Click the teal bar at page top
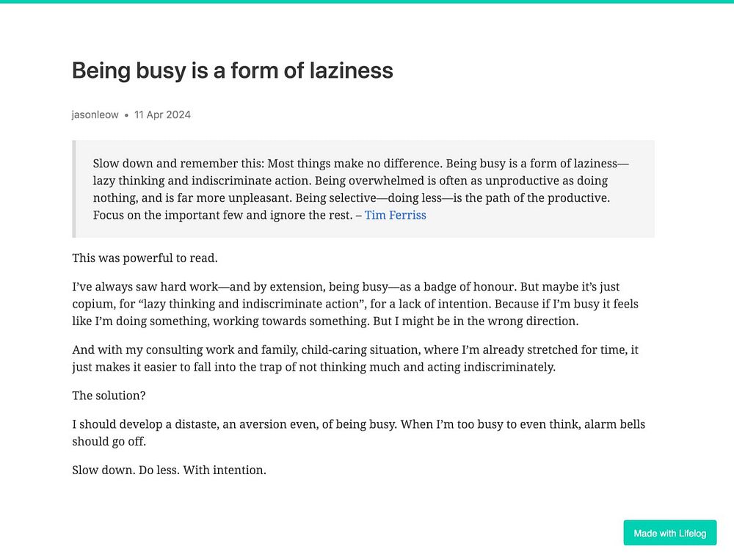734x560 pixels. 367,1
